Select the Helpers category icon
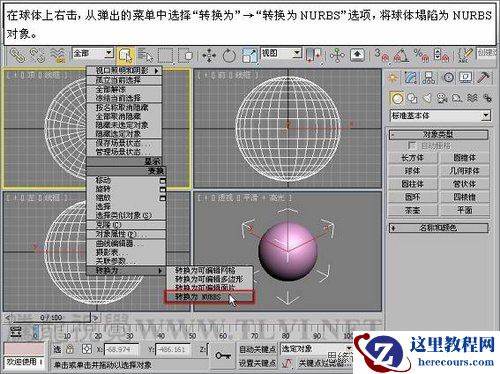 coord(457,98)
